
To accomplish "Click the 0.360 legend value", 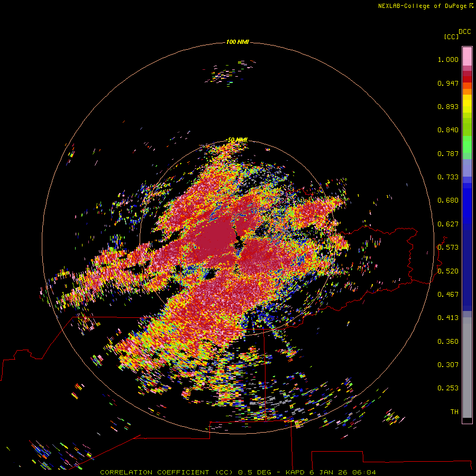I will pyautogui.click(x=448, y=342).
